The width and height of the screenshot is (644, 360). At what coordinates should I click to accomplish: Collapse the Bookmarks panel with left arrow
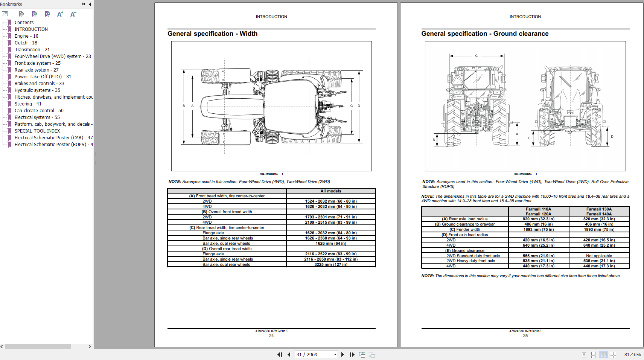point(90,4)
